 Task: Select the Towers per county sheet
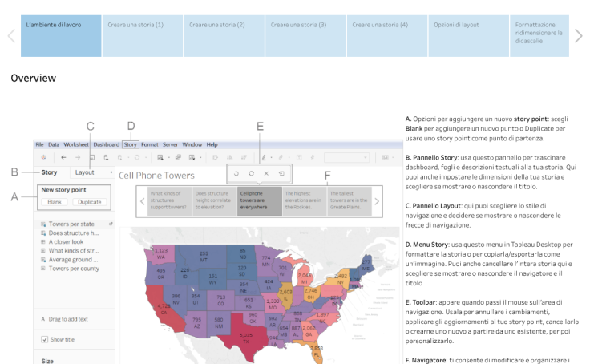pyautogui.click(x=74, y=269)
